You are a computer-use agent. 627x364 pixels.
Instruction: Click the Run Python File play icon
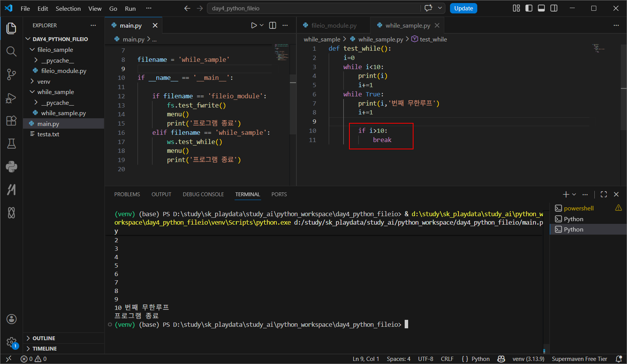coord(254,25)
